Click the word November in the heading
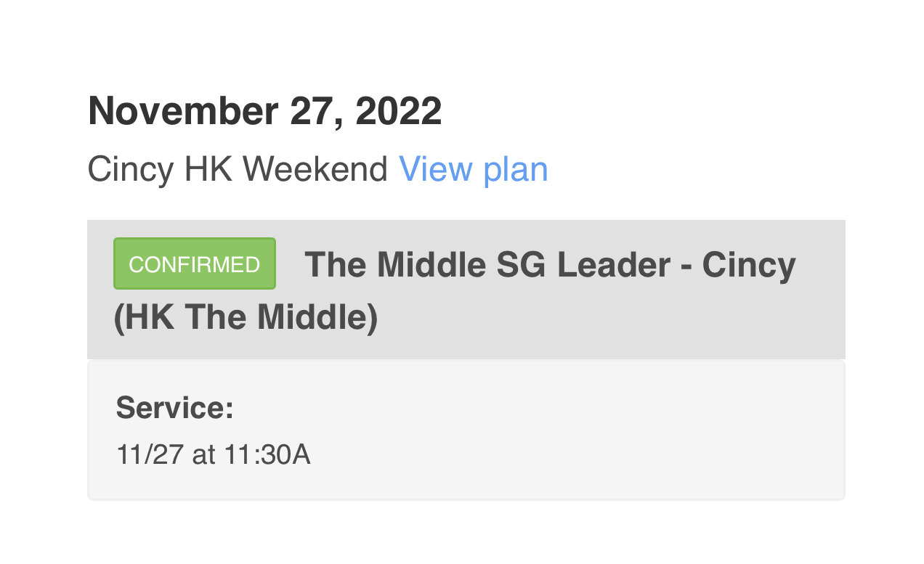Image resolution: width=924 pixels, height=564 pixels. point(183,112)
